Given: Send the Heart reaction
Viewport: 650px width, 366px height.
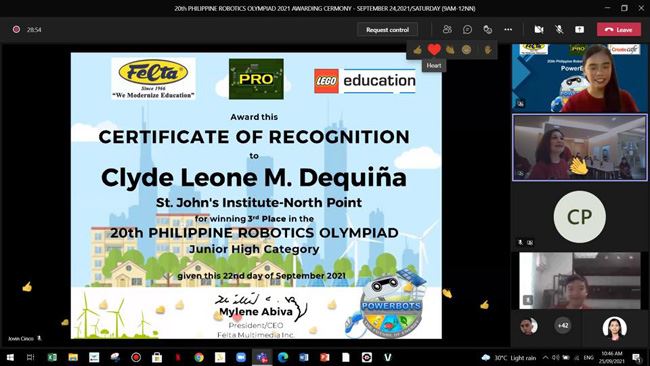Looking at the screenshot, I should tap(434, 50).
